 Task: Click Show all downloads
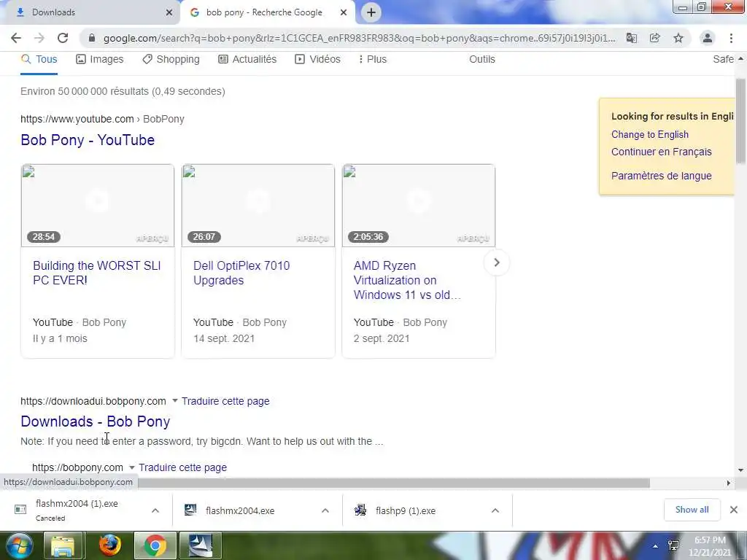pos(692,510)
